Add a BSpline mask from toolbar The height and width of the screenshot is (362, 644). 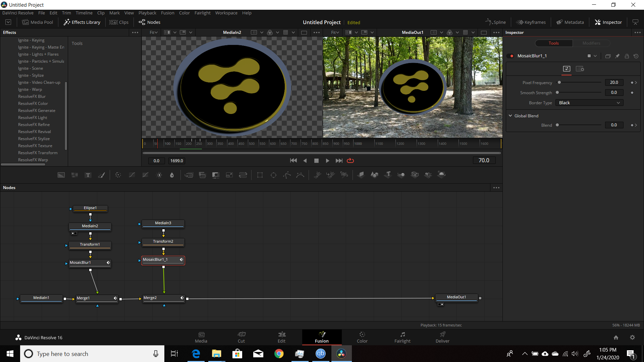300,175
